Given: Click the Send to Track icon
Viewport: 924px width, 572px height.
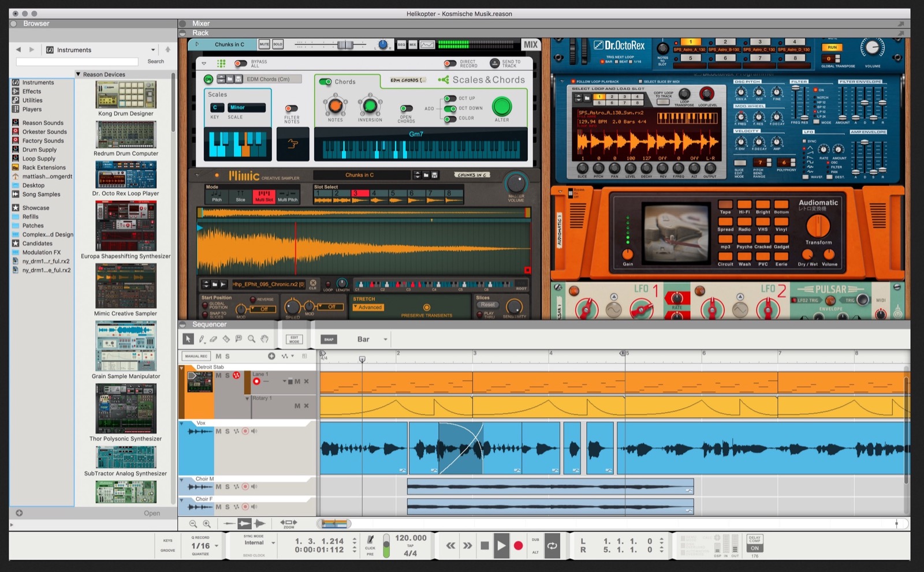Looking at the screenshot, I should (x=494, y=63).
